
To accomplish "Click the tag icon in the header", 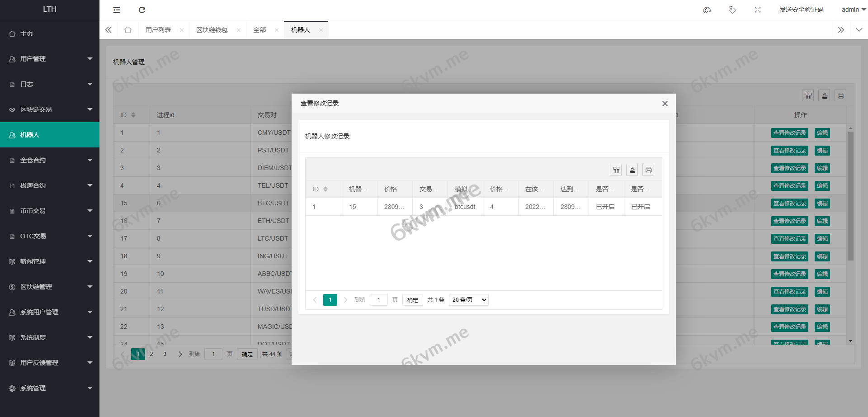I will [x=732, y=9].
